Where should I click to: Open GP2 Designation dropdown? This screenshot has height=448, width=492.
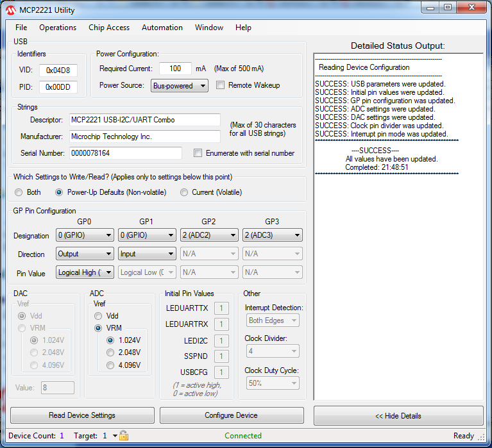(x=208, y=235)
